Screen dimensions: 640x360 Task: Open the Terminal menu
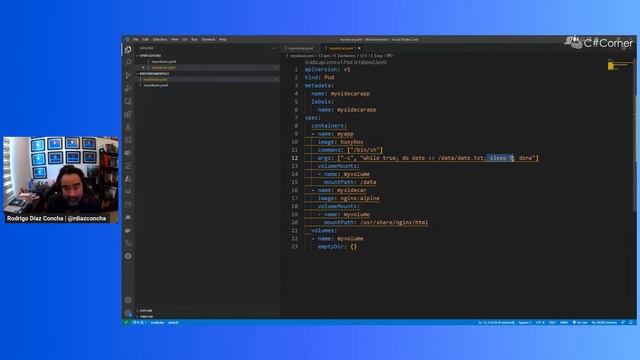coord(208,40)
